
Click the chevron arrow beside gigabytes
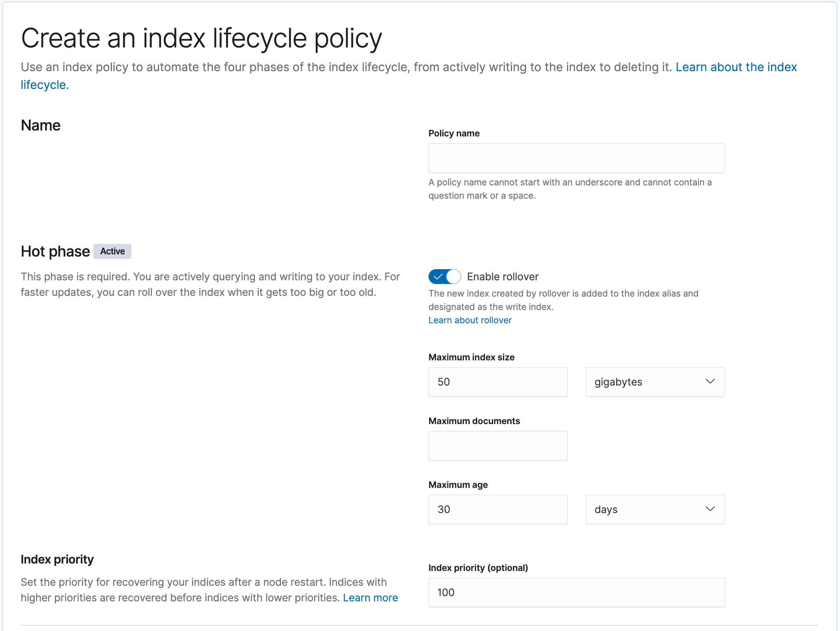tap(710, 381)
